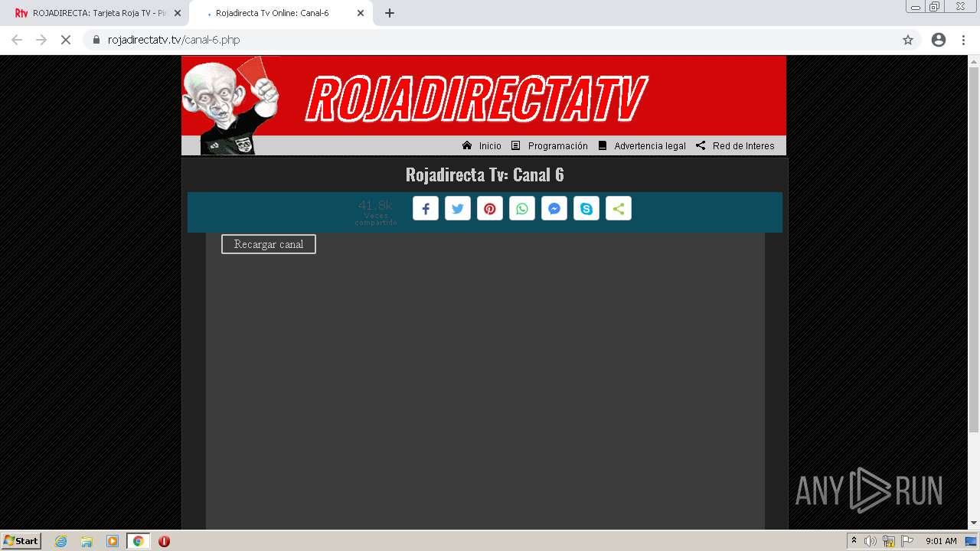The height and width of the screenshot is (551, 980).
Task: Click the 41.8k share count
Action: pos(375,205)
